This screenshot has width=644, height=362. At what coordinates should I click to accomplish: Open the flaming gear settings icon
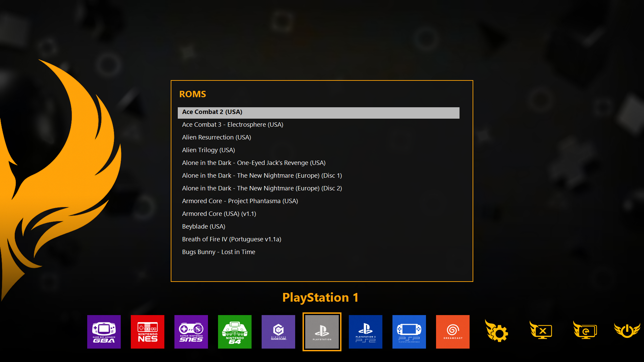497,331
